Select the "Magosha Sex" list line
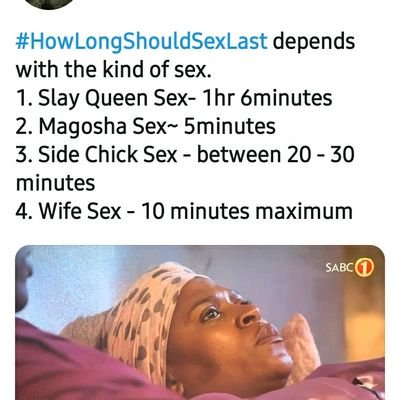 click(146, 127)
